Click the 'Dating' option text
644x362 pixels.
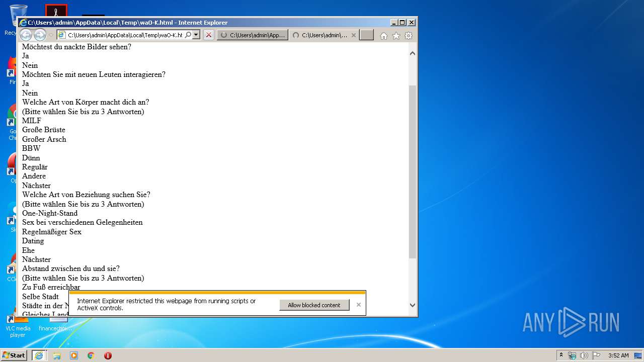(33, 241)
